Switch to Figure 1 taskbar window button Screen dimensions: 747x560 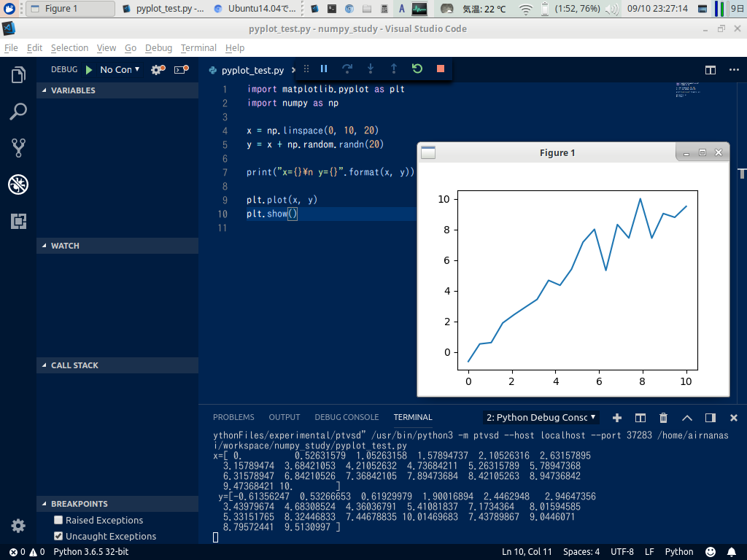point(70,9)
